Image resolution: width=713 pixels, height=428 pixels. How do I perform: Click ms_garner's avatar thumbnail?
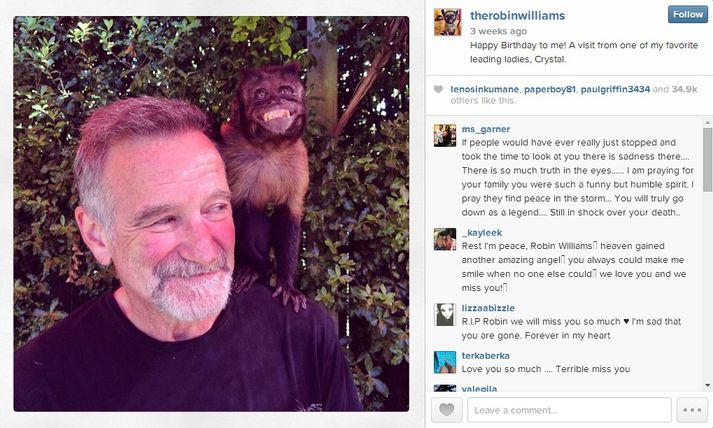point(445,135)
